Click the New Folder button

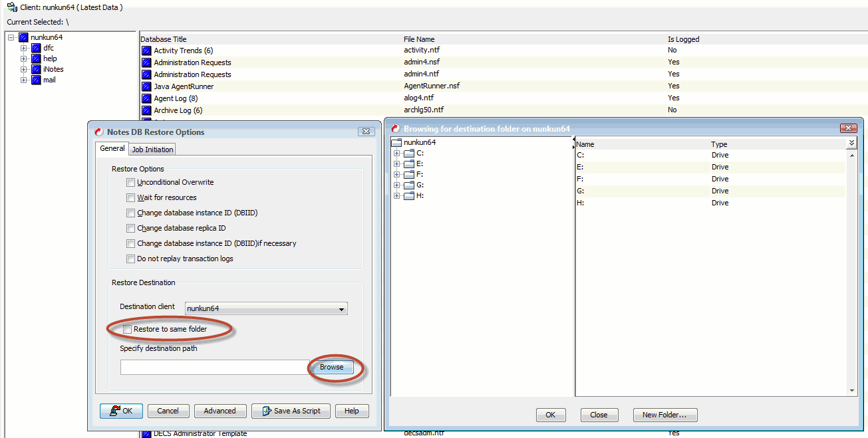tap(664, 414)
